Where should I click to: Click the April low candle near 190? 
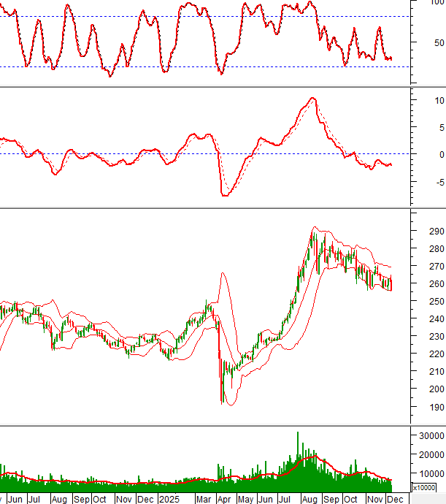pos(221,398)
